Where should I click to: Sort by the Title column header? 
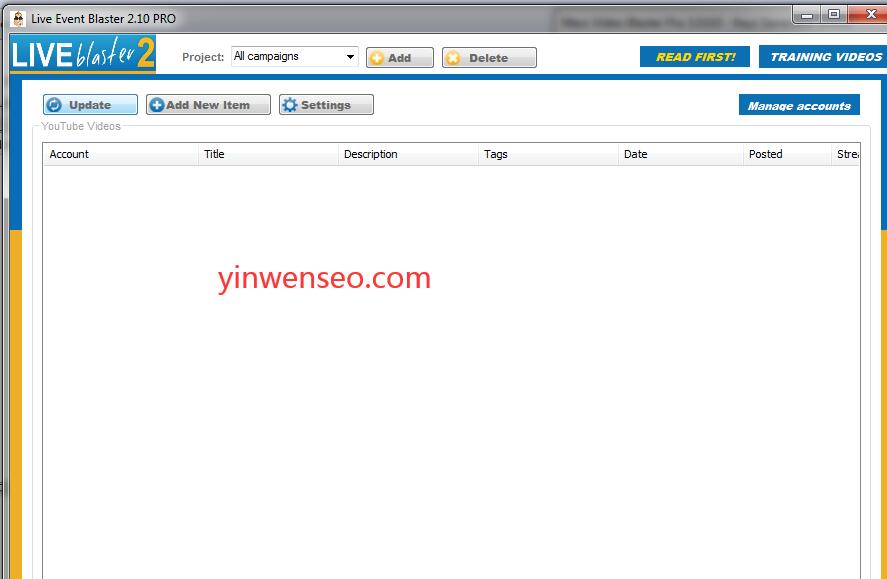pyautogui.click(x=268, y=154)
